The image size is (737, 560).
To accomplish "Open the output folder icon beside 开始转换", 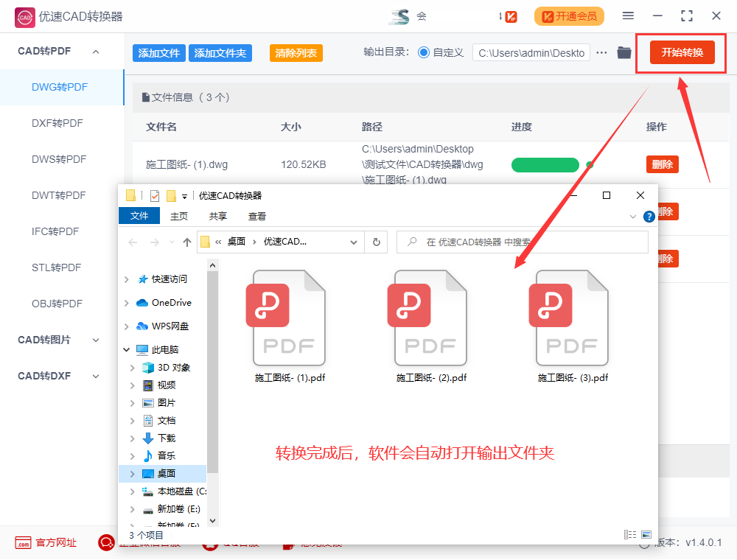I will pos(624,52).
